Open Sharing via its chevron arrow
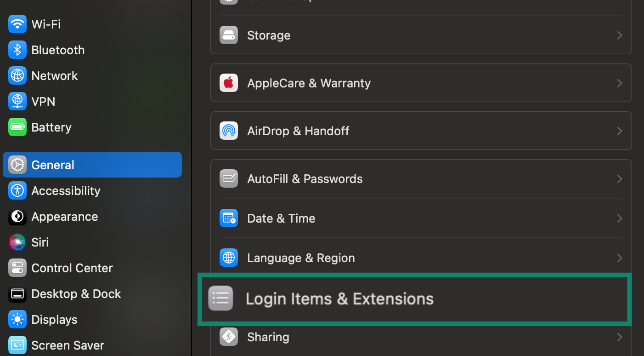The width and height of the screenshot is (644, 356). [x=619, y=337]
